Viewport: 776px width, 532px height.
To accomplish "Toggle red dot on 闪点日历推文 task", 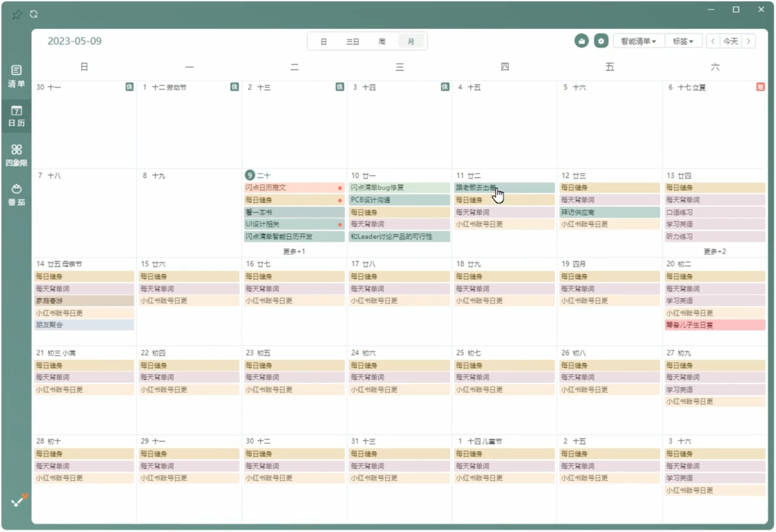I will [340, 188].
